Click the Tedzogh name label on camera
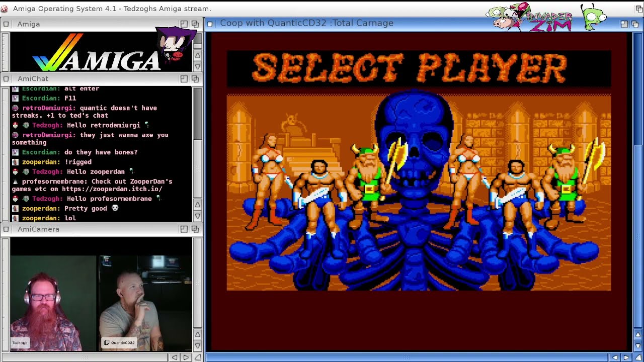The width and height of the screenshot is (644, 362). (20, 343)
